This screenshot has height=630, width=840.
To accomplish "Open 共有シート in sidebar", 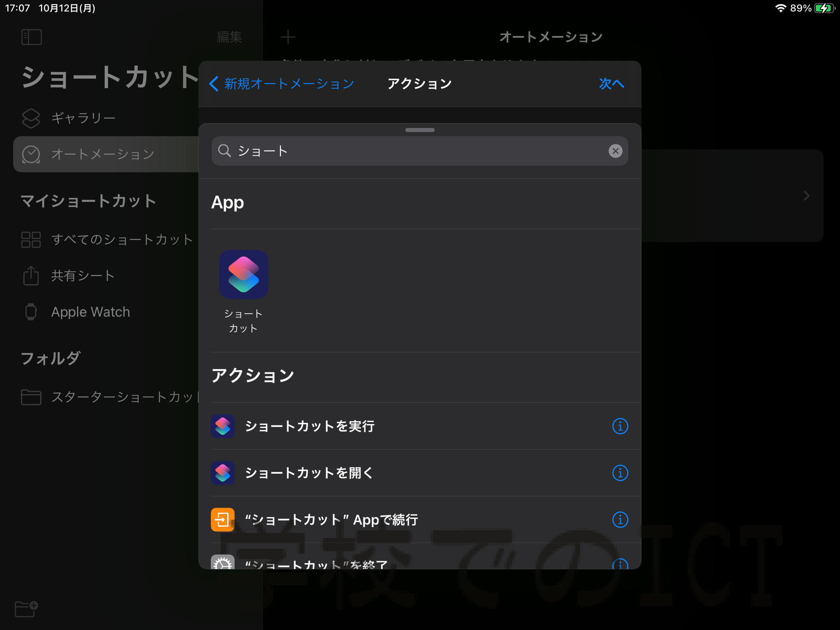I will click(x=106, y=276).
